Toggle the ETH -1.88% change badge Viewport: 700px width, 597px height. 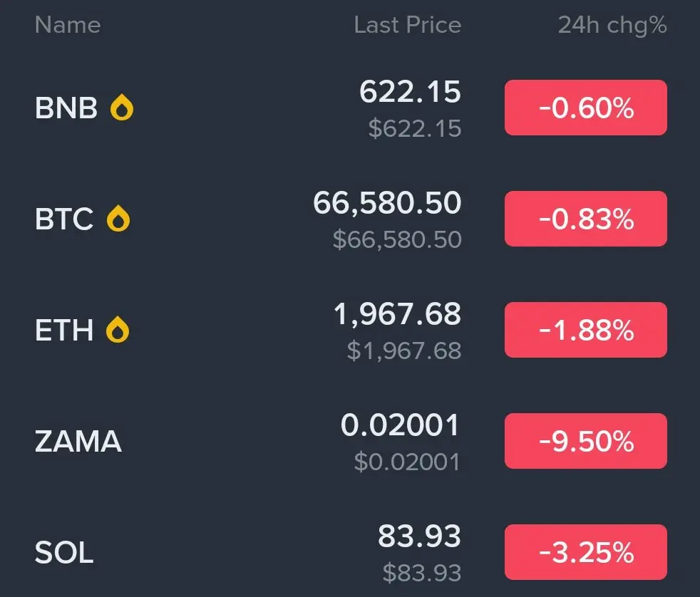[585, 331]
